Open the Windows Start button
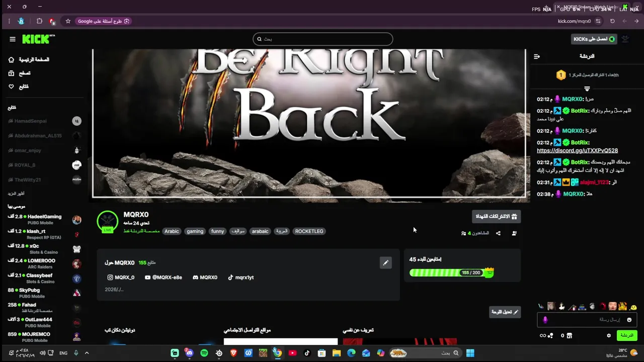The height and width of the screenshot is (362, 644). coord(470,353)
